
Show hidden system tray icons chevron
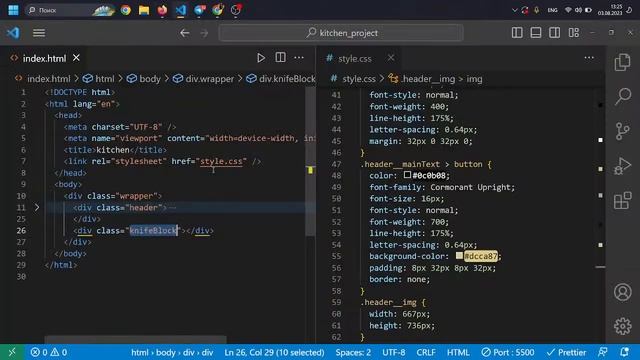click(515, 10)
